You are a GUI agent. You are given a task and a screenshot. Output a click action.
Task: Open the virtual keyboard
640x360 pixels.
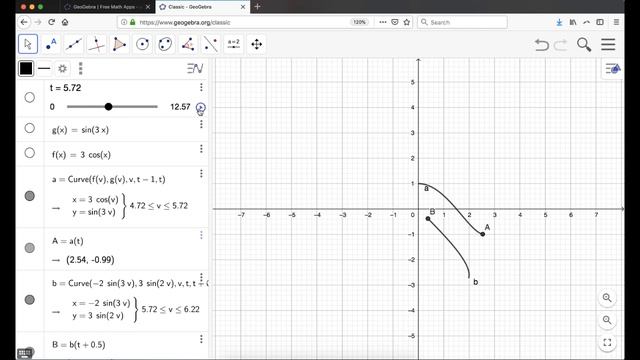tap(24, 353)
